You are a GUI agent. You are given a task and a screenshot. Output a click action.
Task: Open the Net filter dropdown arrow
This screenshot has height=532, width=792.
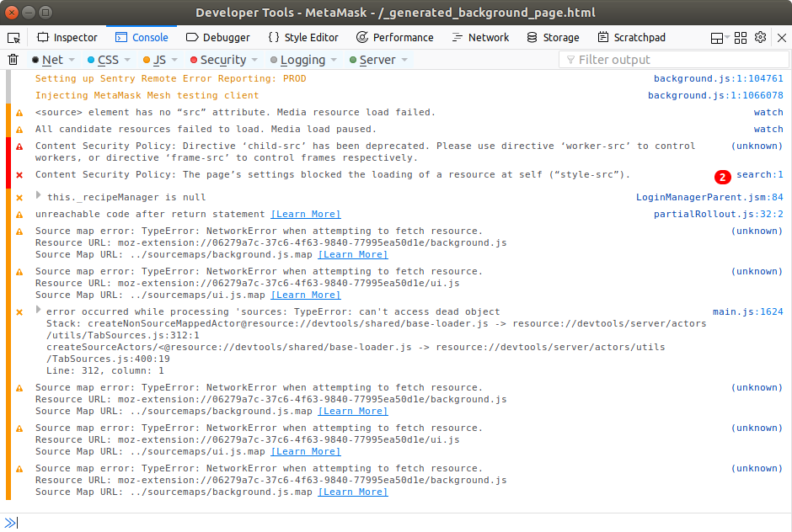tap(72, 60)
